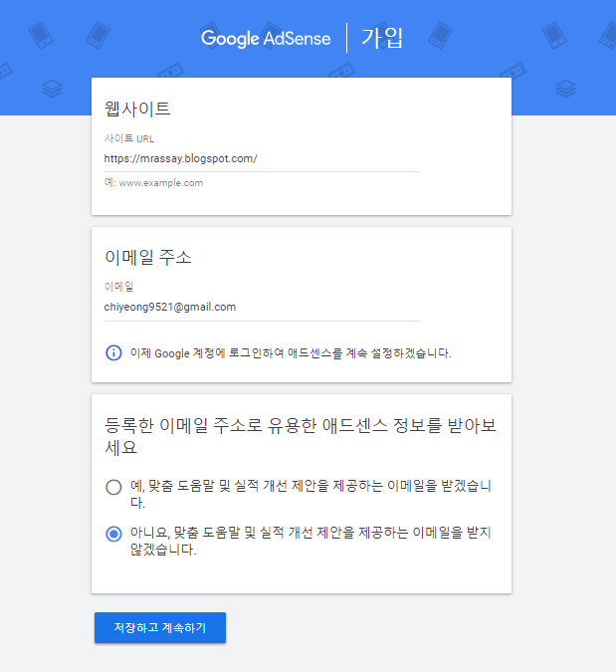Select the '아니요' radio to decline emails
Viewport: 616px width, 672px height.
click(x=113, y=534)
